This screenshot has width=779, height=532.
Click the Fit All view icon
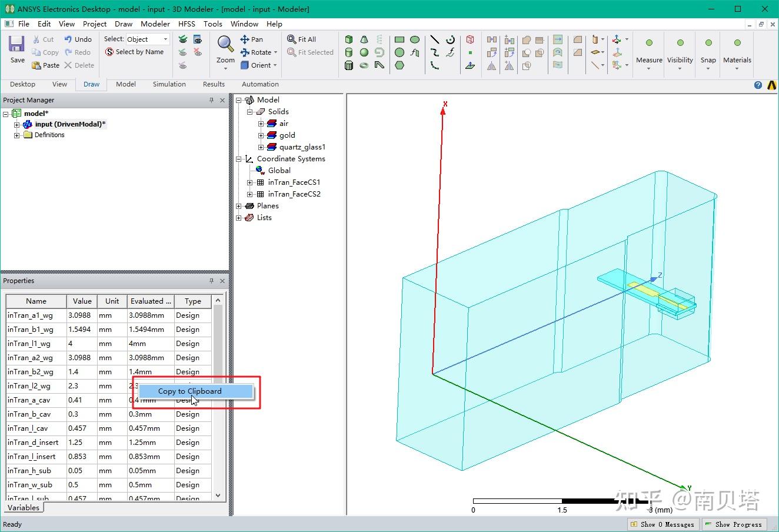tap(292, 39)
